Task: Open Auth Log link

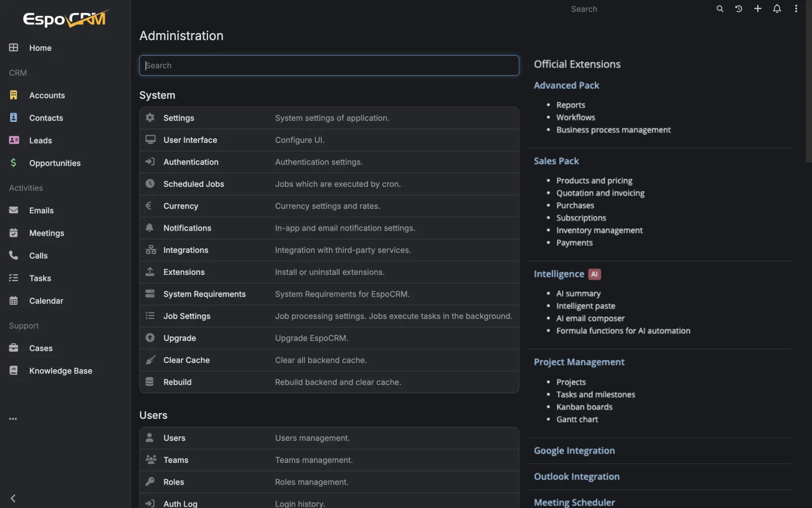Action: pos(180,503)
